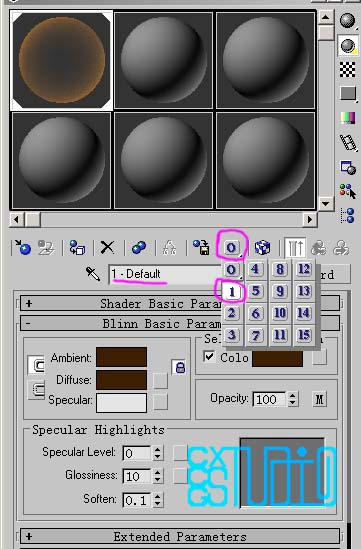Image resolution: width=361 pixels, height=549 pixels.
Task: Expand the Shader Basic Parameters rollout
Action: pyautogui.click(x=180, y=303)
